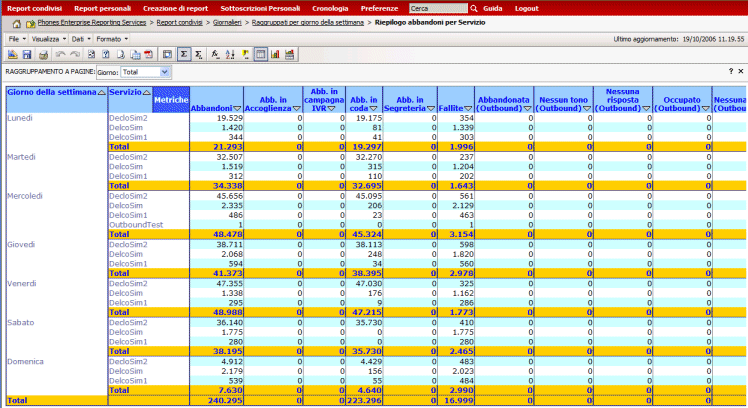The image size is (748, 408).
Task: Toggle grid view mode button
Action: pos(260,54)
